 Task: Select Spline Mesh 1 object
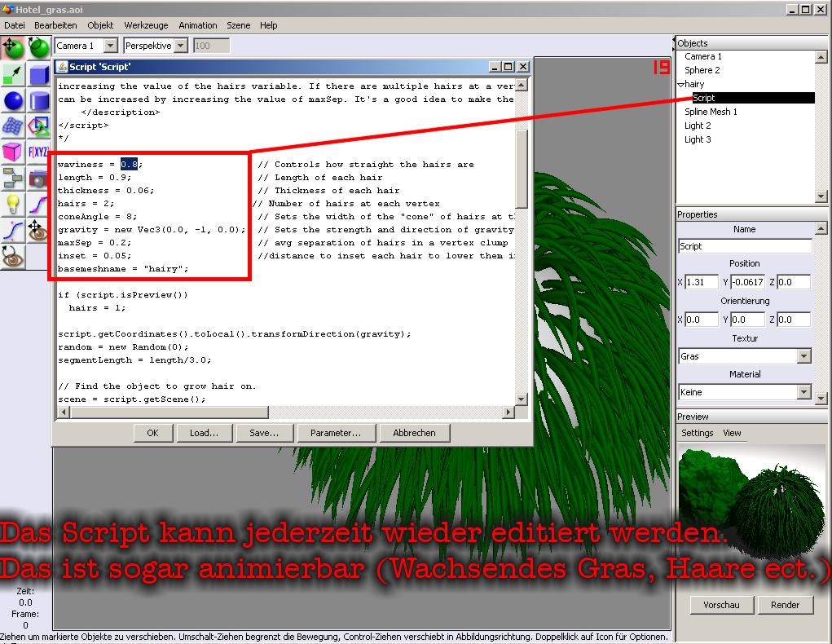click(x=711, y=112)
